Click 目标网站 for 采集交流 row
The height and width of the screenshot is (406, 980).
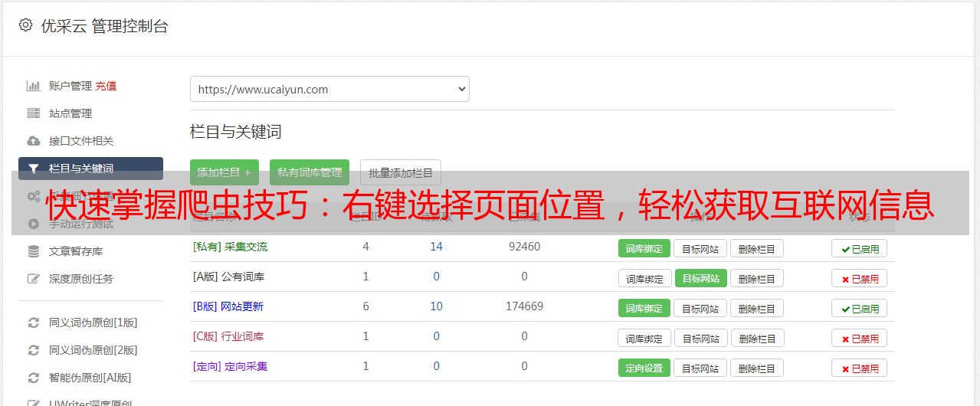click(700, 248)
